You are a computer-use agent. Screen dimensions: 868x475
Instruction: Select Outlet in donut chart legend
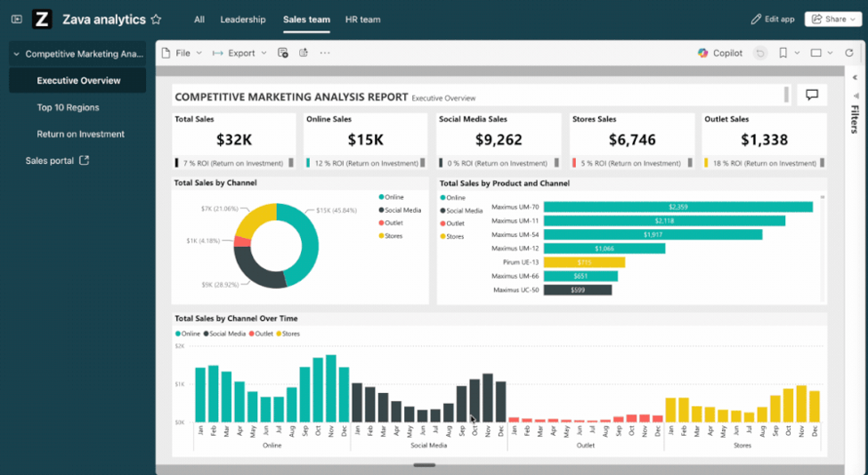(x=391, y=223)
